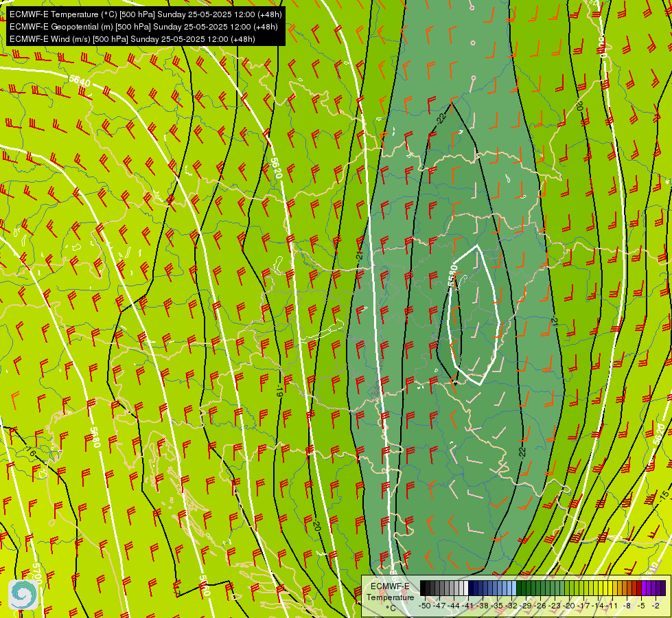Click the -23 value on the colour scale

pyautogui.click(x=555, y=606)
